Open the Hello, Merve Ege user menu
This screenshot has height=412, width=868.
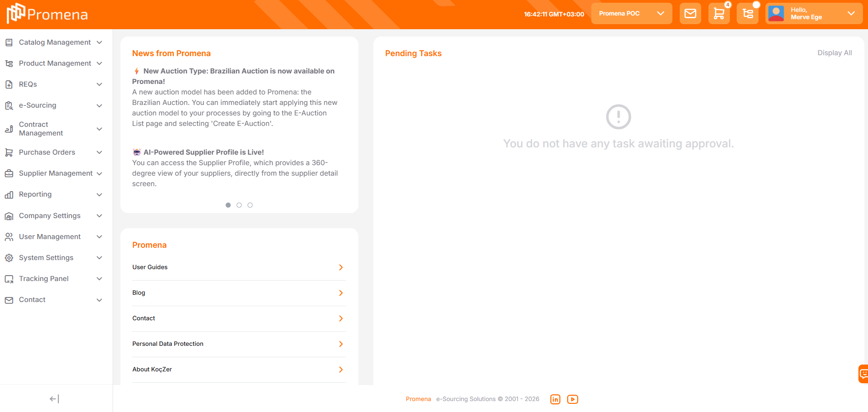pos(814,14)
